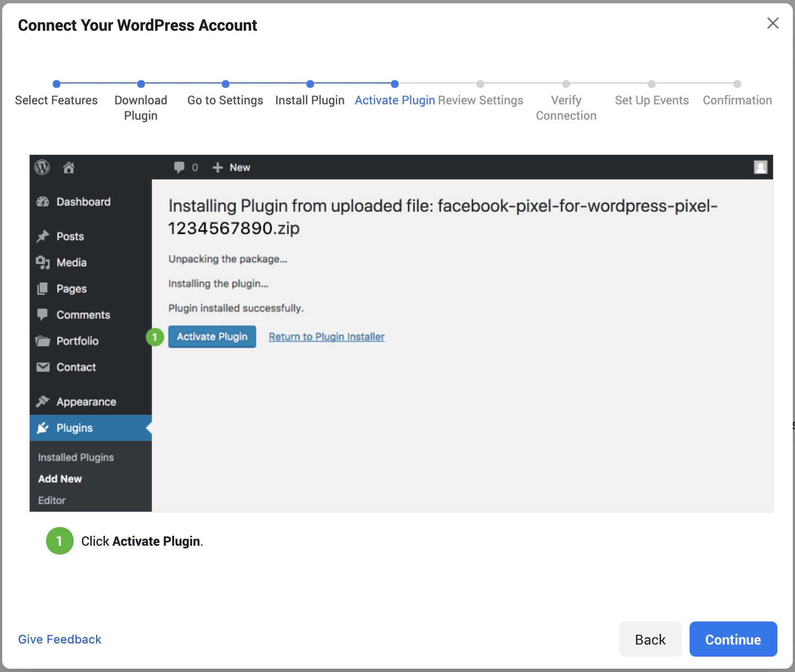This screenshot has height=672, width=795.
Task: Click the comments bubble icon in admin bar
Action: point(179,167)
